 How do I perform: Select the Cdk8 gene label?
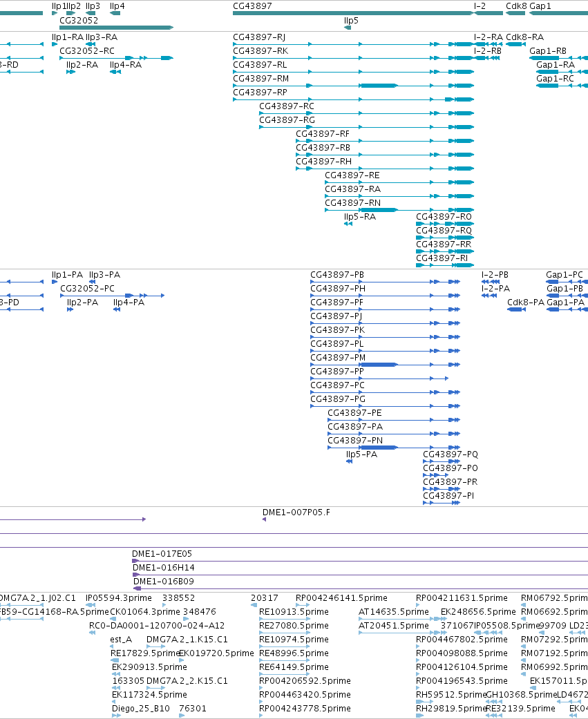click(x=516, y=6)
